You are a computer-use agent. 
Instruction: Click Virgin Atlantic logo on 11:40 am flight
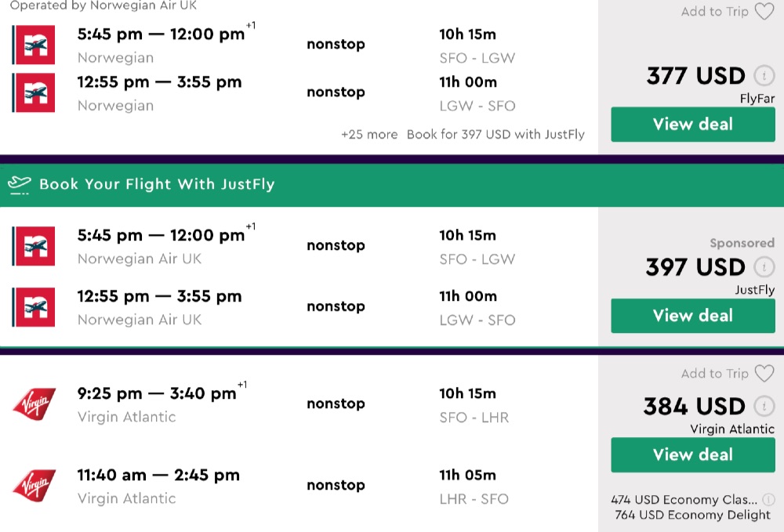pyautogui.click(x=34, y=486)
